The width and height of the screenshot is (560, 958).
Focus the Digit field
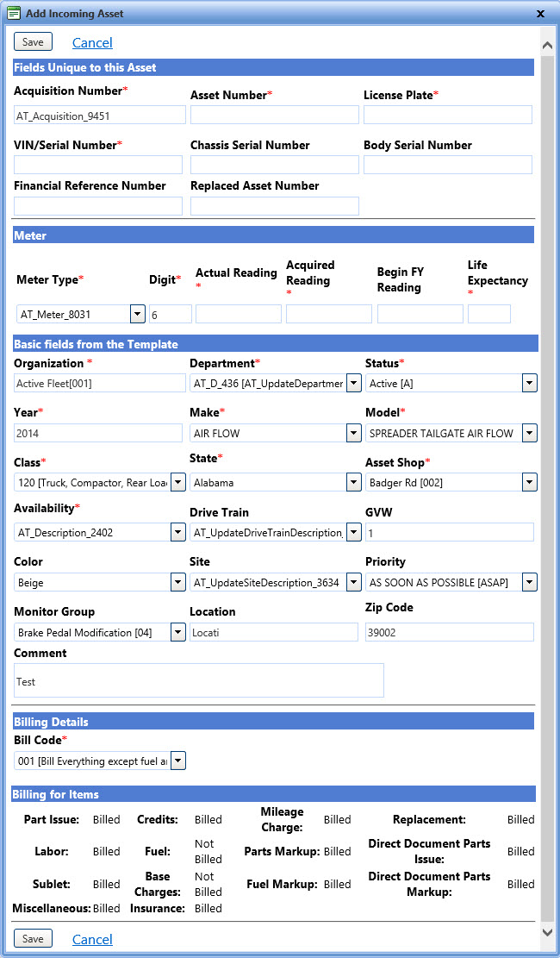click(171, 314)
